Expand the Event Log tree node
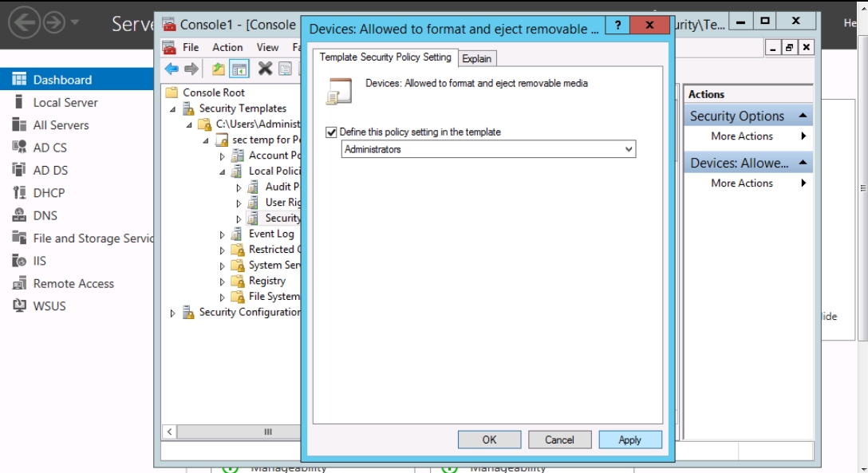 tap(223, 235)
